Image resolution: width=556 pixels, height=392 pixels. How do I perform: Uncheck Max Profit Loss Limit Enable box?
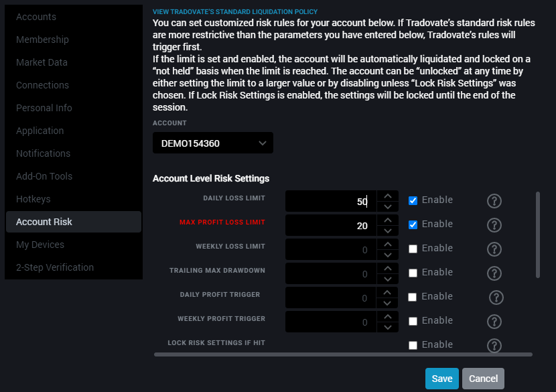pyautogui.click(x=413, y=224)
